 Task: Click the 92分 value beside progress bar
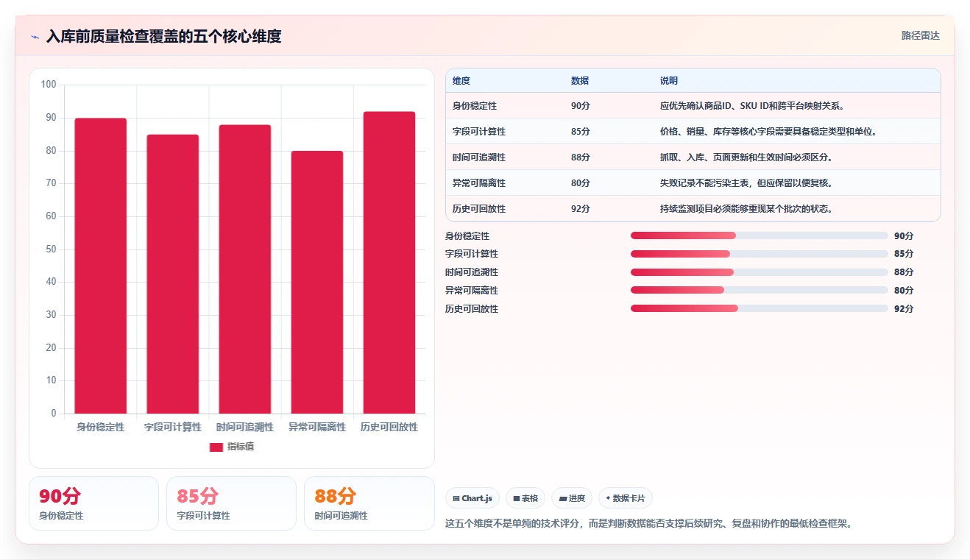904,308
